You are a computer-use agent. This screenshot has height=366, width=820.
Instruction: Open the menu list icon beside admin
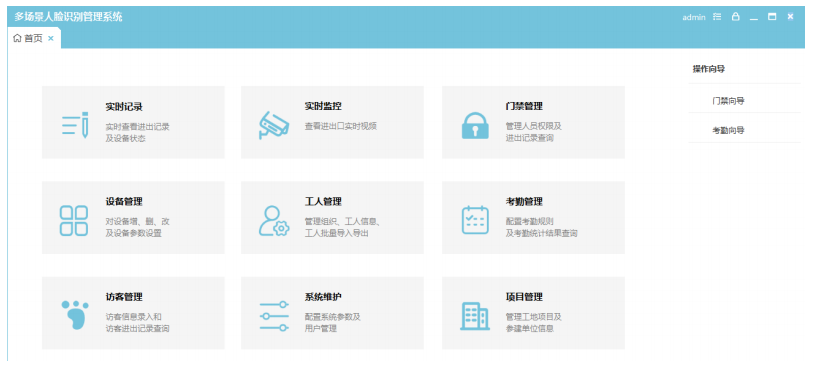click(x=717, y=17)
